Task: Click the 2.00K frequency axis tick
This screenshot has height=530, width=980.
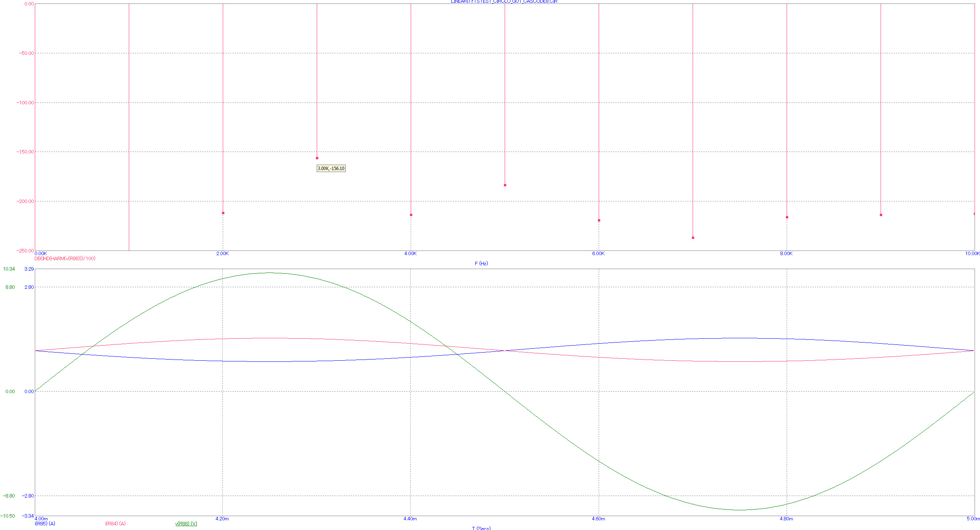Action: (222, 254)
